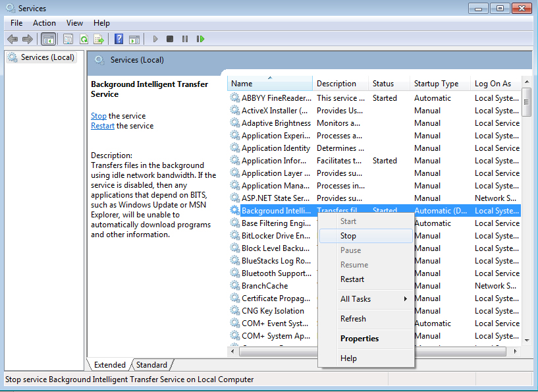The image size is (538, 392).
Task: Go forward with the toolbar Forward arrow
Action: click(x=28, y=39)
